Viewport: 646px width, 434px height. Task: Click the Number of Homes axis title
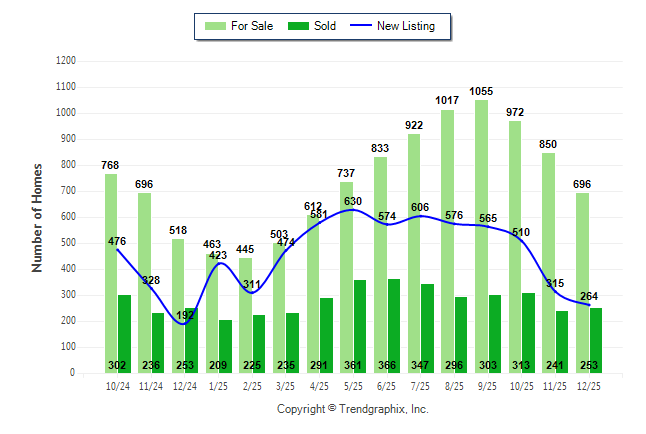[x=37, y=217]
